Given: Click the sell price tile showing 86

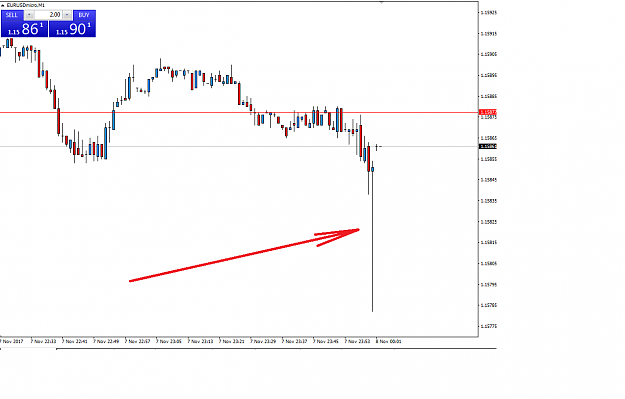Looking at the screenshot, I should [24, 29].
